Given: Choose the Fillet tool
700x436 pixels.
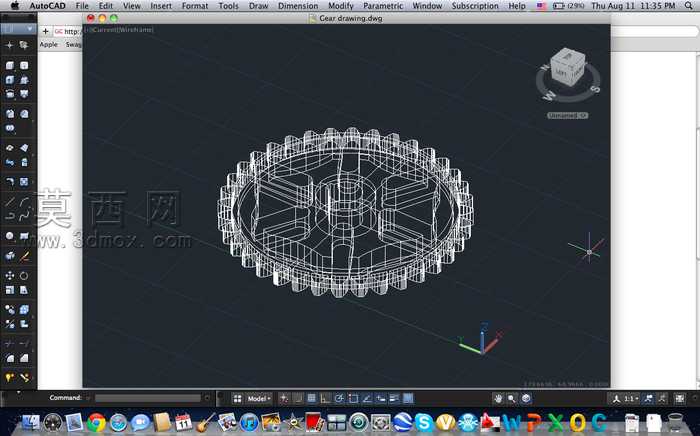Looking at the screenshot, I should [10, 358].
